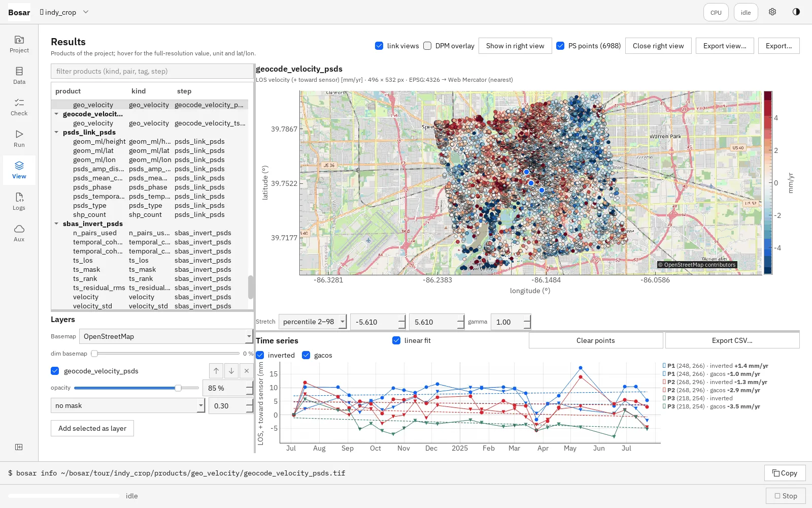This screenshot has height=508, width=812.
Task: Move geocode_velocity_psds layer up
Action: coord(216,371)
